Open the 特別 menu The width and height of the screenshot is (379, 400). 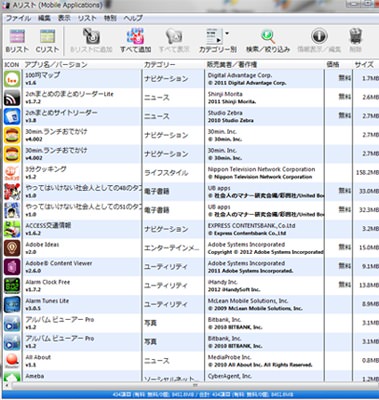(110, 18)
